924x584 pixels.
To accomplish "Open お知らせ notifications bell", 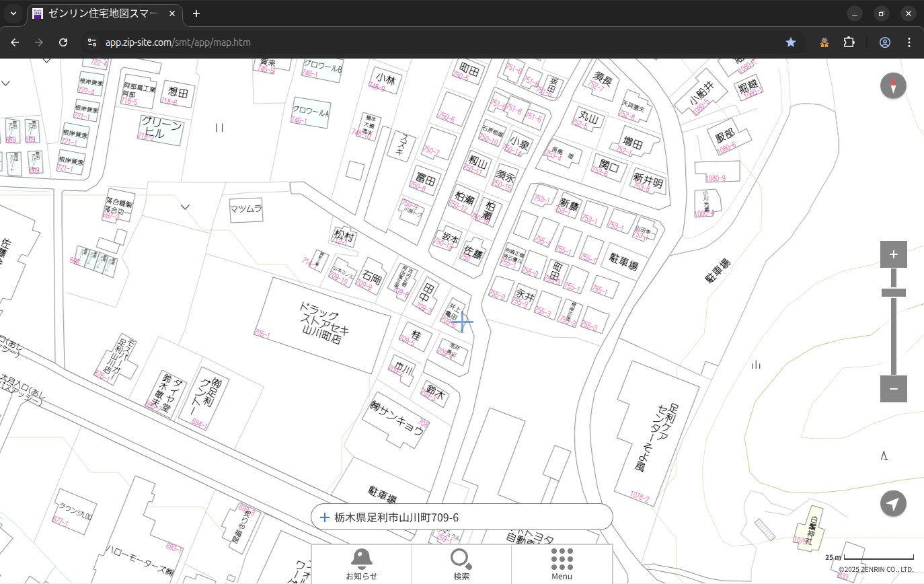I will click(x=361, y=564).
